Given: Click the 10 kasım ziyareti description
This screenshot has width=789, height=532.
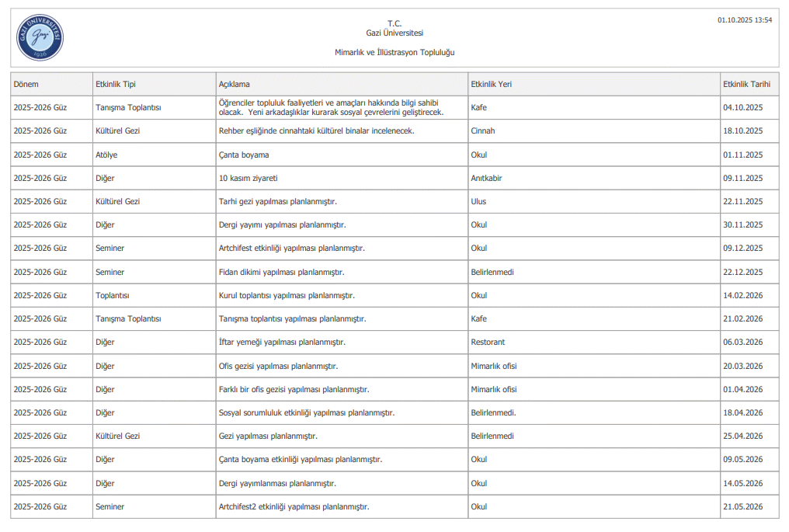Looking at the screenshot, I should coord(249,178).
